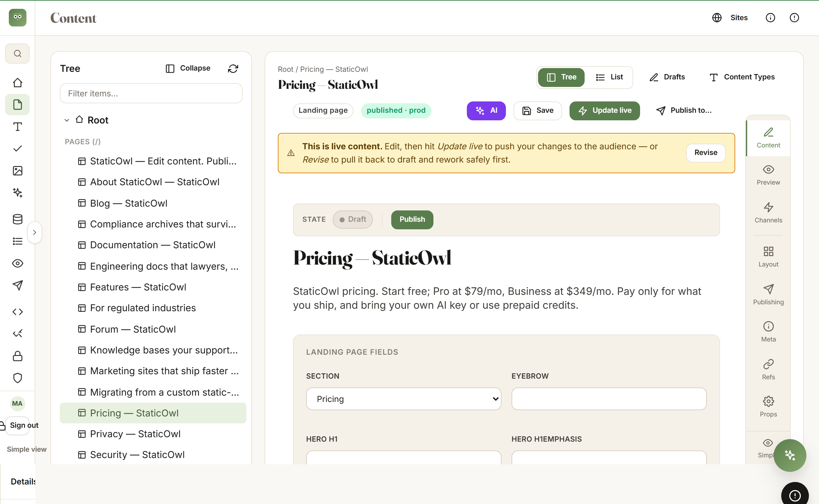
Task: Open the Section dropdown showing Pricing
Action: pos(403,399)
